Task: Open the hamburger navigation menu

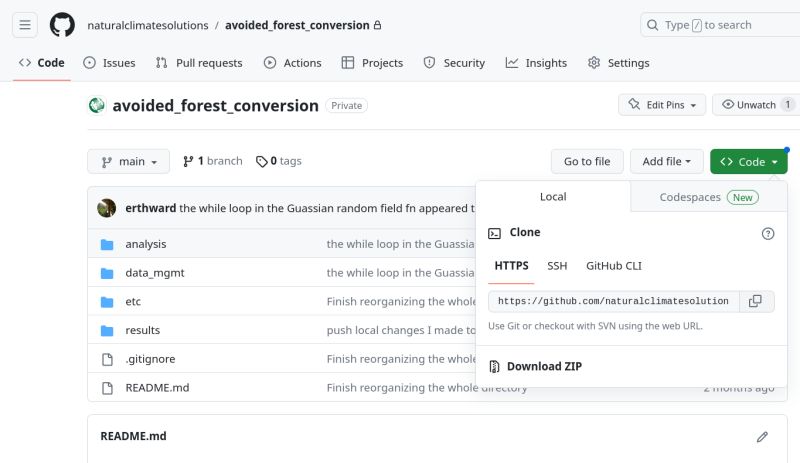Action: [x=26, y=25]
